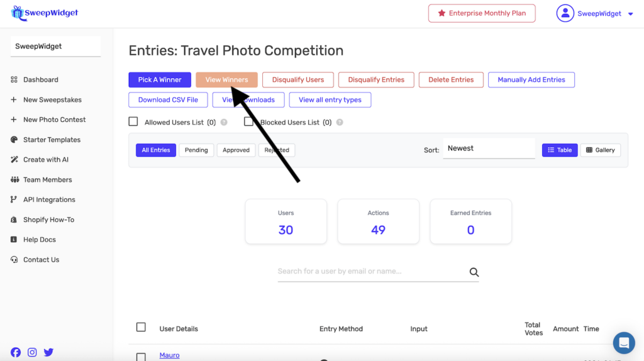Click the Pick A Winner button
This screenshot has height=361, width=644.
click(160, 80)
